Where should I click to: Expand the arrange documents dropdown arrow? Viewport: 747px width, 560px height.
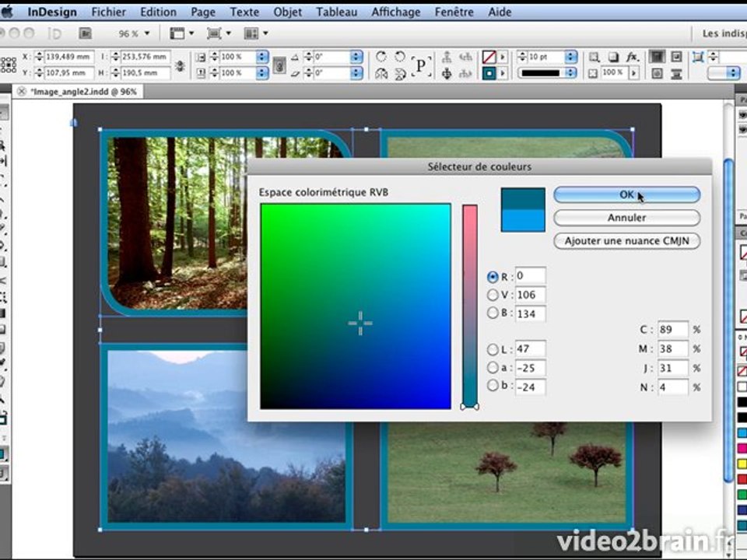(265, 33)
